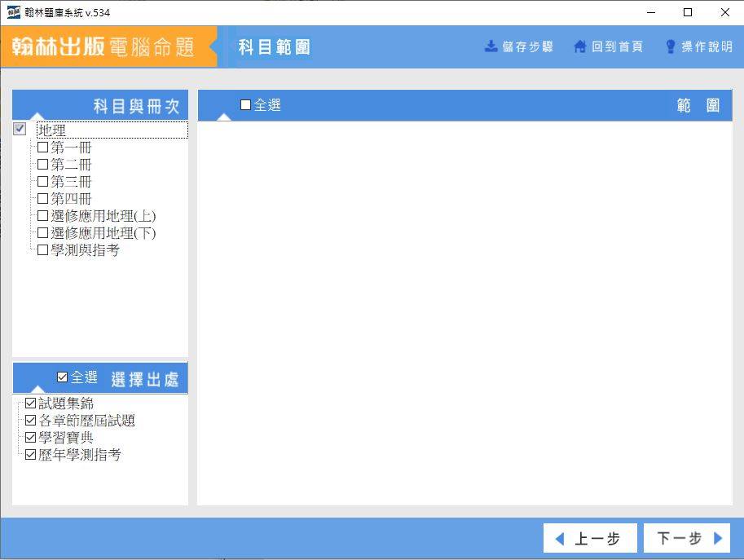Viewport: 744px width, 560px height.
Task: Click the 科目與冊次 panel header
Action: click(x=100, y=105)
